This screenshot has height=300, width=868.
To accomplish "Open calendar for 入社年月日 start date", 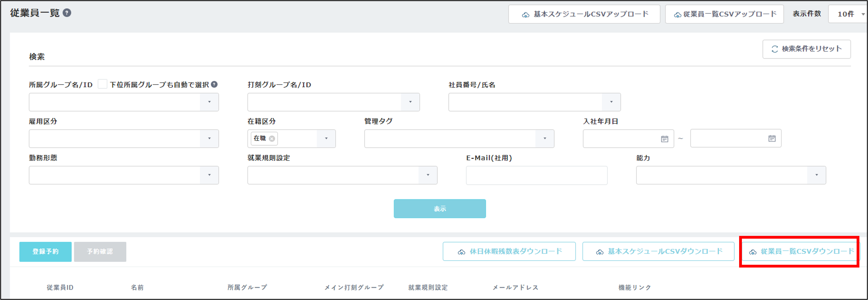I will (x=664, y=139).
